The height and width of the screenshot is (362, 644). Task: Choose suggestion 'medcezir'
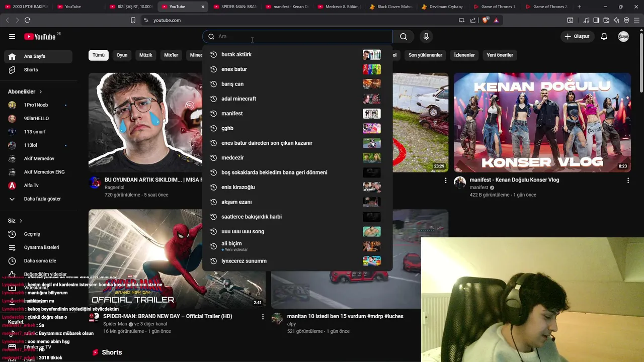tap(297, 158)
